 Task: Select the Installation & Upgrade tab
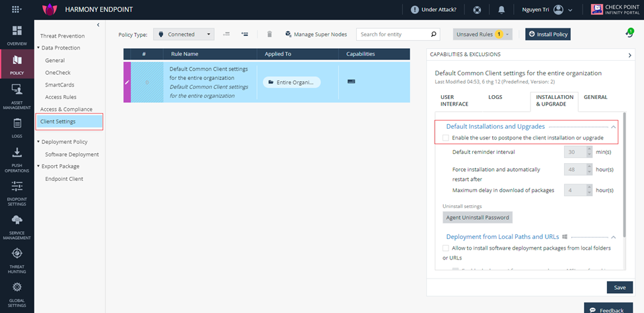click(554, 100)
